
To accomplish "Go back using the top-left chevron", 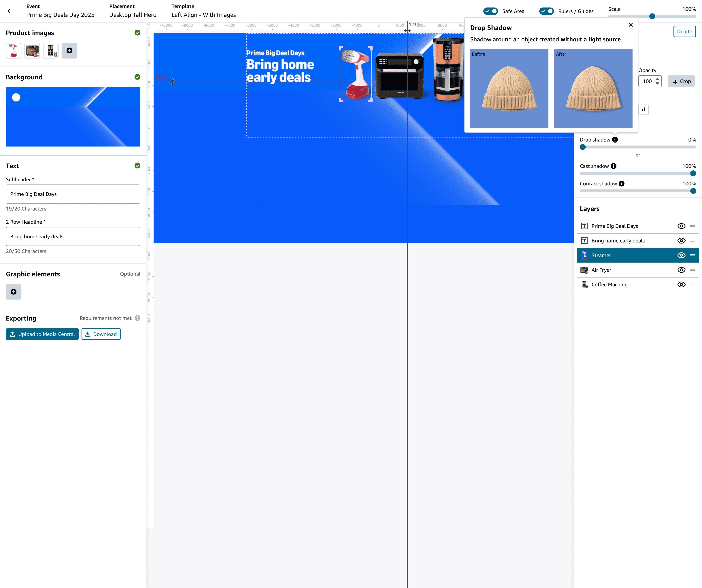I will coord(9,11).
